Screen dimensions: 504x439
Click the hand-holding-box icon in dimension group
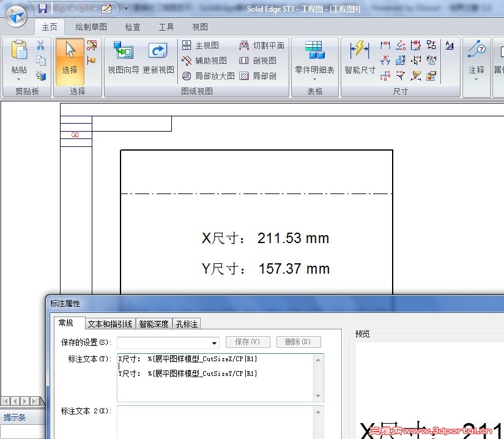pos(431,76)
